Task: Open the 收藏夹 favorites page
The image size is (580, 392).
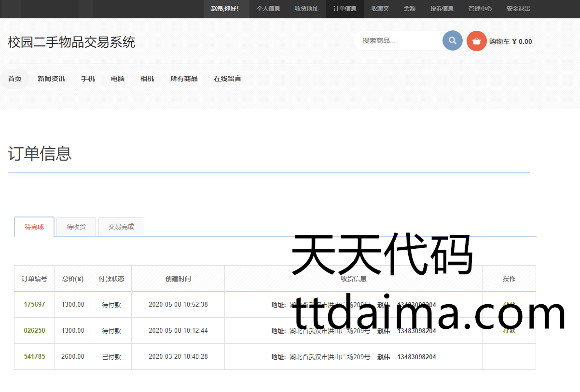Action: click(380, 9)
